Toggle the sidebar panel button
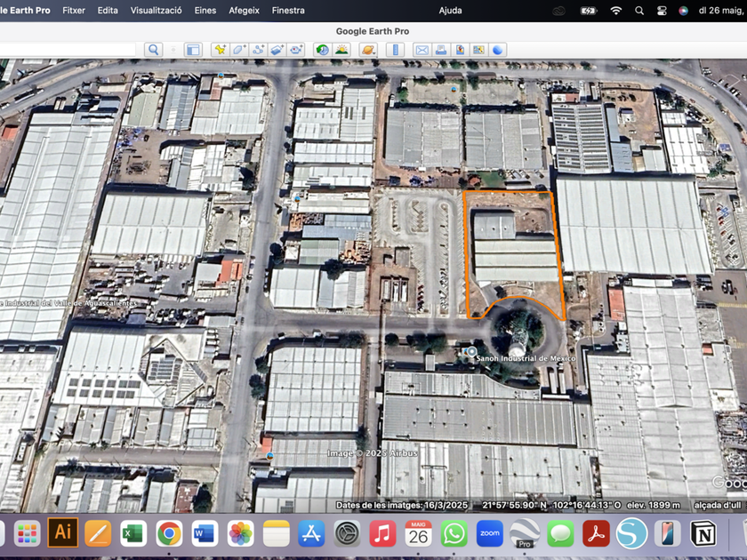The height and width of the screenshot is (560, 747). [193, 50]
